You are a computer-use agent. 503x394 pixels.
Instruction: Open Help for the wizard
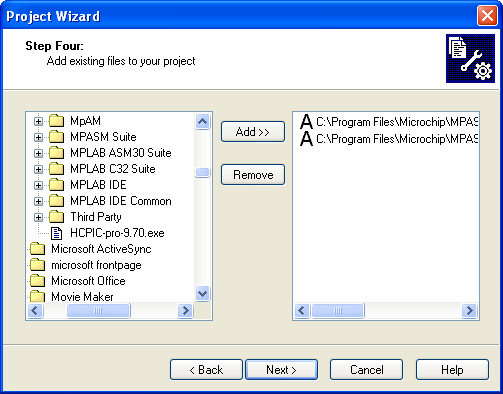452,370
